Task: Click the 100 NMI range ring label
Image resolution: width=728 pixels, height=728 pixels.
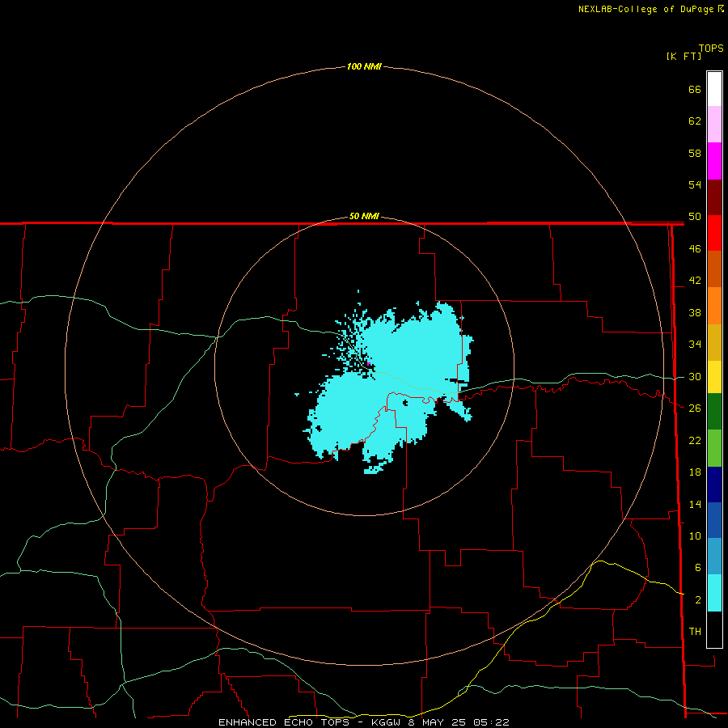Action: click(x=364, y=66)
